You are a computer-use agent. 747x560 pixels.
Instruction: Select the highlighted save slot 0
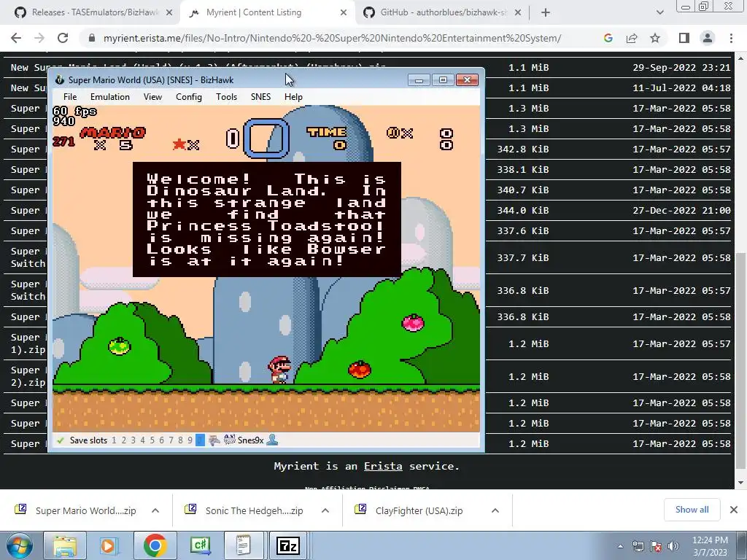200,440
